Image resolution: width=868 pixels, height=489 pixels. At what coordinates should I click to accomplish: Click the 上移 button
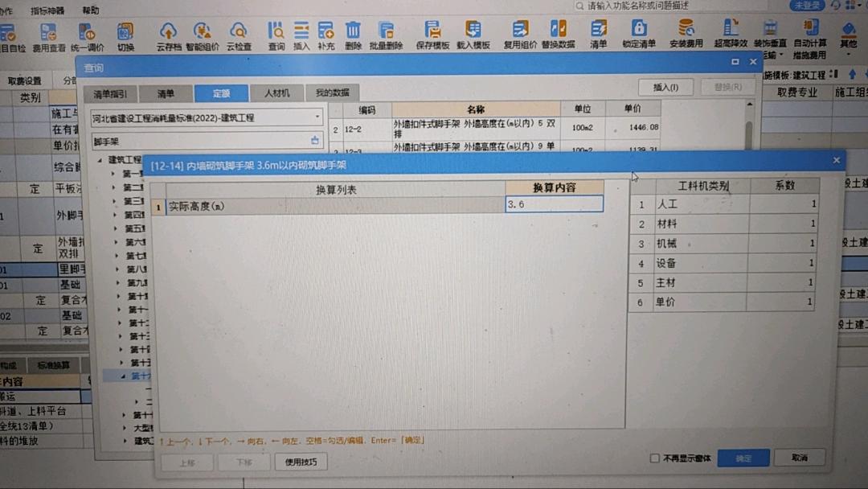click(x=187, y=462)
